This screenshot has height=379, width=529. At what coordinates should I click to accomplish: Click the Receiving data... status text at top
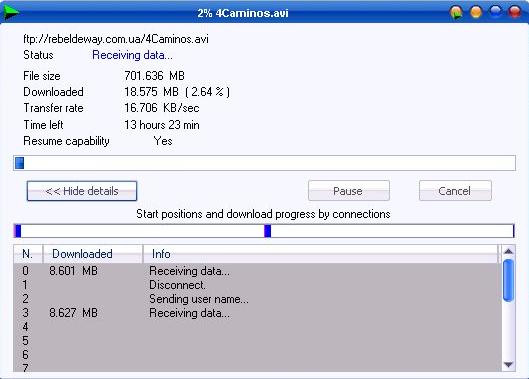click(x=132, y=55)
